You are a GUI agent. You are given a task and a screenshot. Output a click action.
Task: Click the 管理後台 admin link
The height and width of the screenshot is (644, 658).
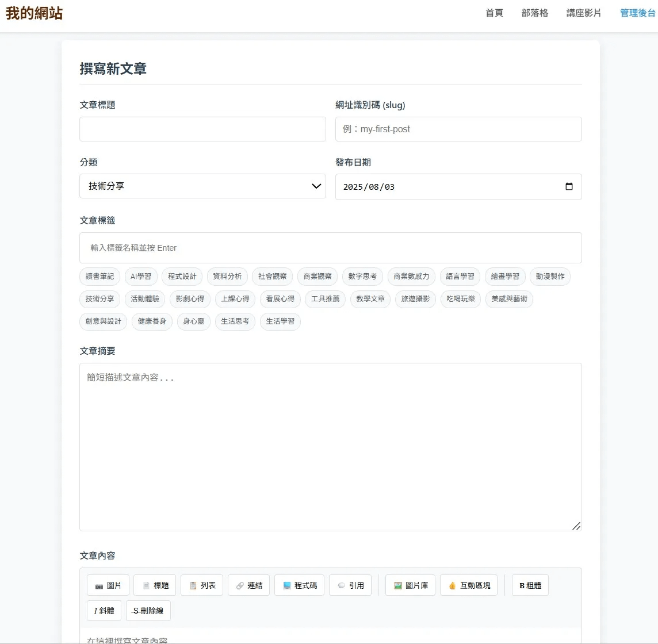point(637,13)
